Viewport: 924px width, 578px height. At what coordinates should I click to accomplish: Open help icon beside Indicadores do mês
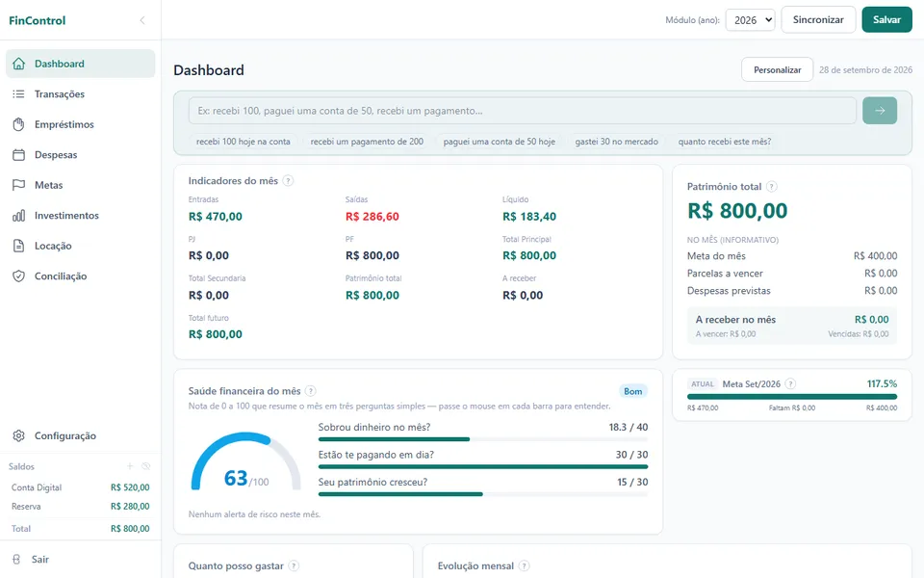coord(288,181)
